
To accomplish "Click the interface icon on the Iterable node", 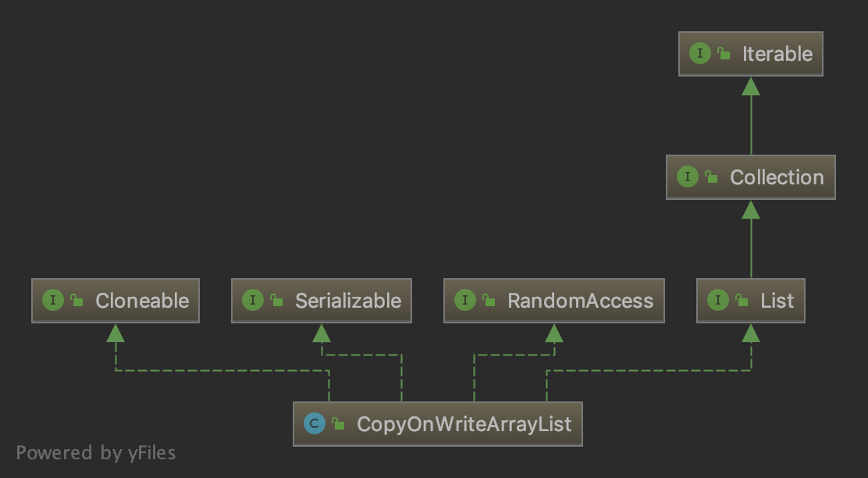I will coord(700,54).
